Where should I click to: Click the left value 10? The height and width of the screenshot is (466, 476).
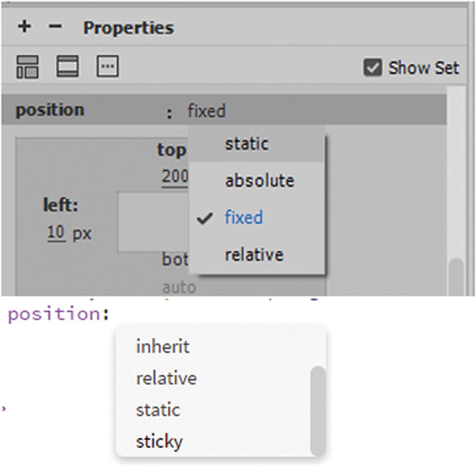pos(56,233)
